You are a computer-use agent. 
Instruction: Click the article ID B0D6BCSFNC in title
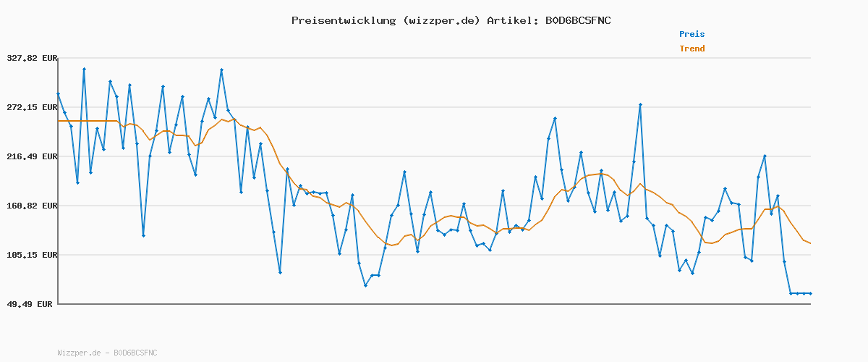click(x=576, y=20)
